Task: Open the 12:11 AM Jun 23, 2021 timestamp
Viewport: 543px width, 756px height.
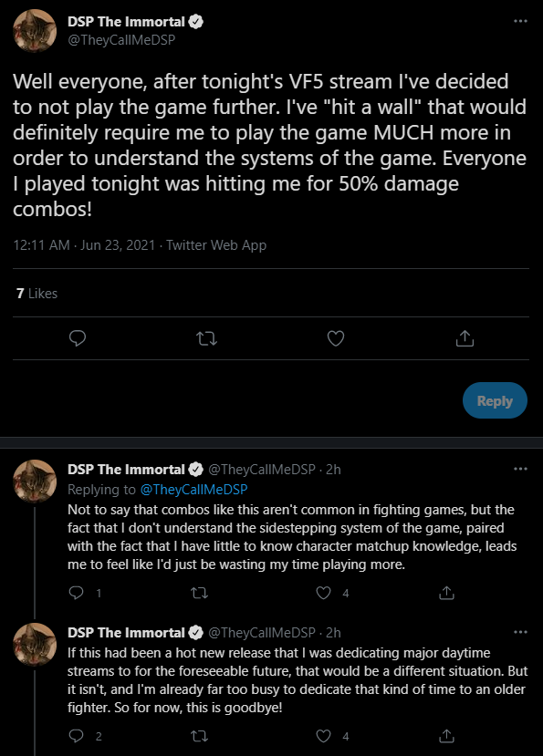Action: click(84, 245)
